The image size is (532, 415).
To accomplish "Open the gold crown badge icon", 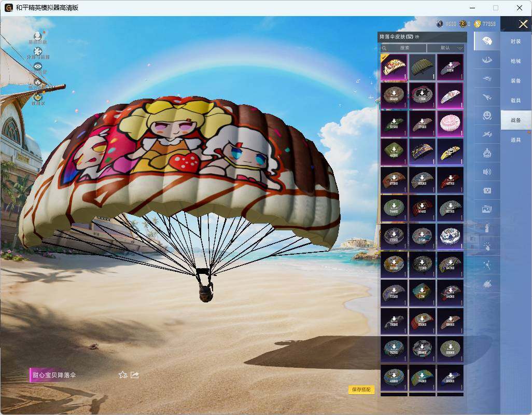I will 38,98.
